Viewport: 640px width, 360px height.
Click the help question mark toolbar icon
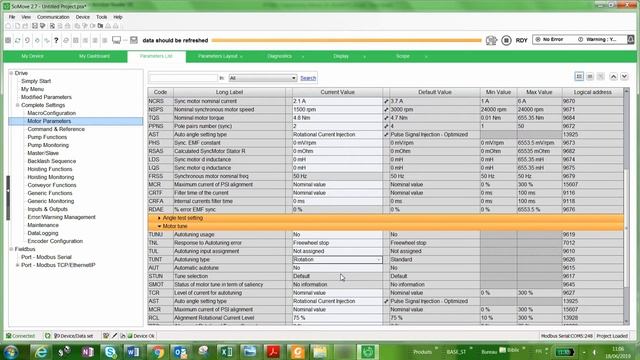pyautogui.click(x=56, y=40)
